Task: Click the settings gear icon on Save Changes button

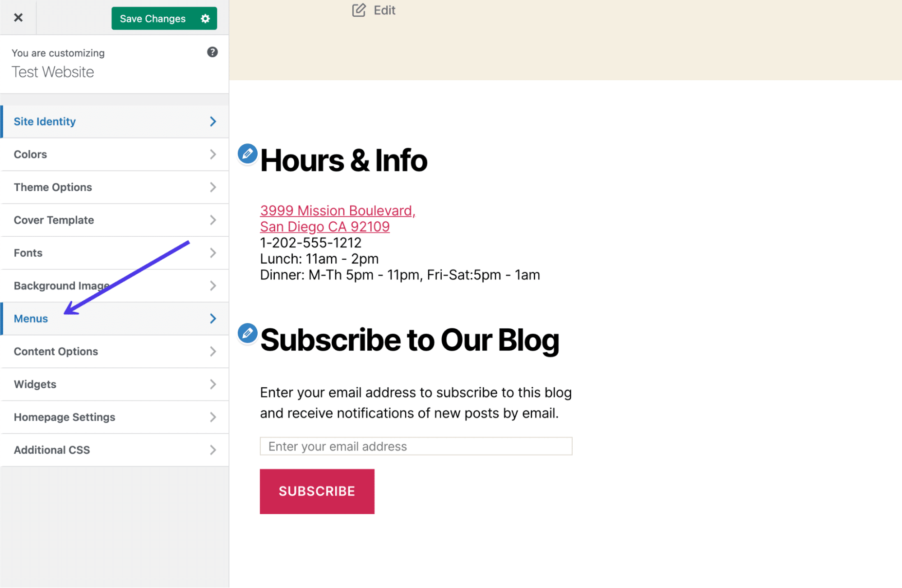Action: click(205, 18)
